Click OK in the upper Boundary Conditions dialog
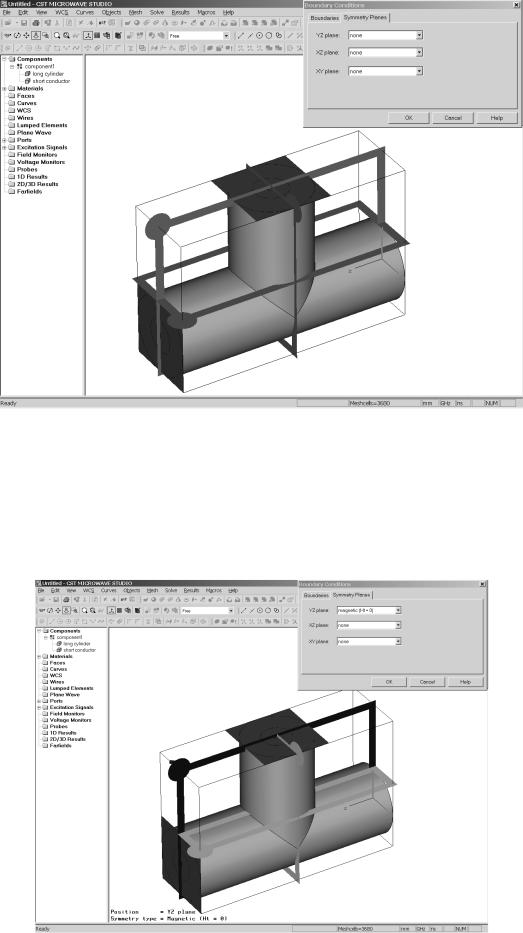523x933 pixels. point(409,118)
